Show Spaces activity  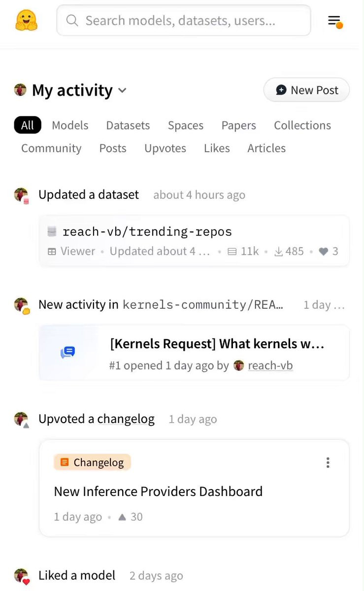point(185,125)
